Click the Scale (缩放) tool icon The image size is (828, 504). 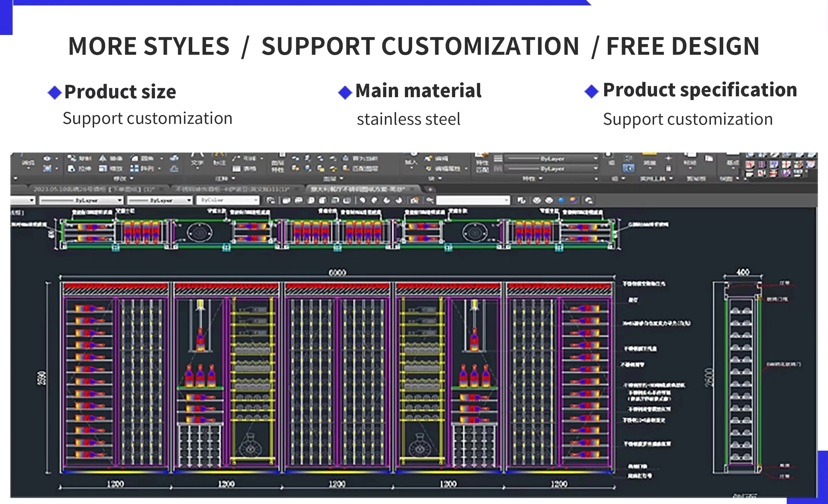click(103, 169)
